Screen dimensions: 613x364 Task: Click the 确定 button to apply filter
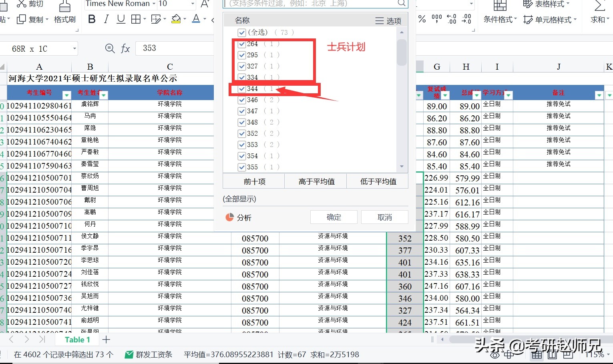click(334, 217)
